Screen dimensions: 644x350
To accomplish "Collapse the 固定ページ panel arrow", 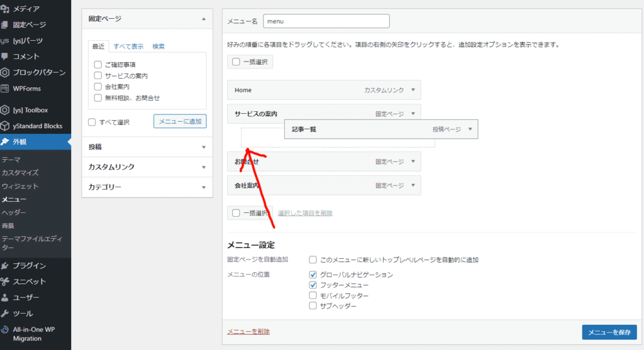I will pyautogui.click(x=204, y=19).
